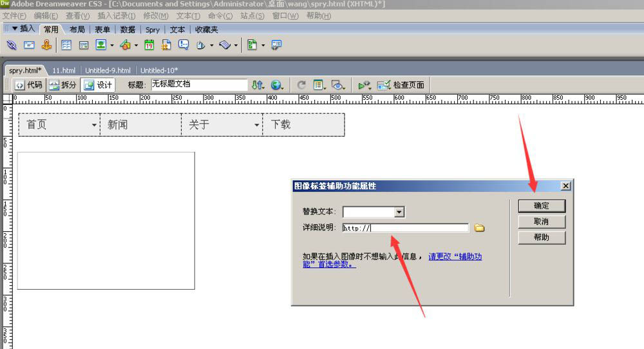The width and height of the screenshot is (644, 349).
Task: Open the 查看(V) menu
Action: (x=78, y=16)
